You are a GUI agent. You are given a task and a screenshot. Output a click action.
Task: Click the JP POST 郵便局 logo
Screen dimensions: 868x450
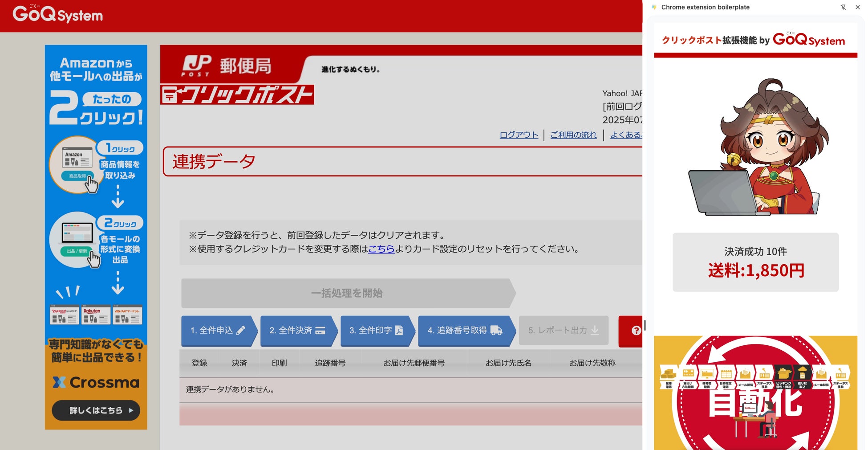(227, 66)
